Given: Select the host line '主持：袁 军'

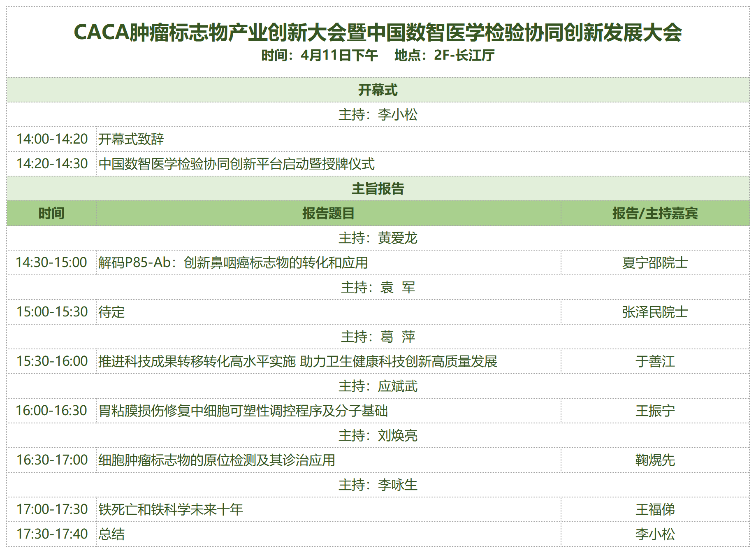Looking at the screenshot, I should click(x=378, y=287).
